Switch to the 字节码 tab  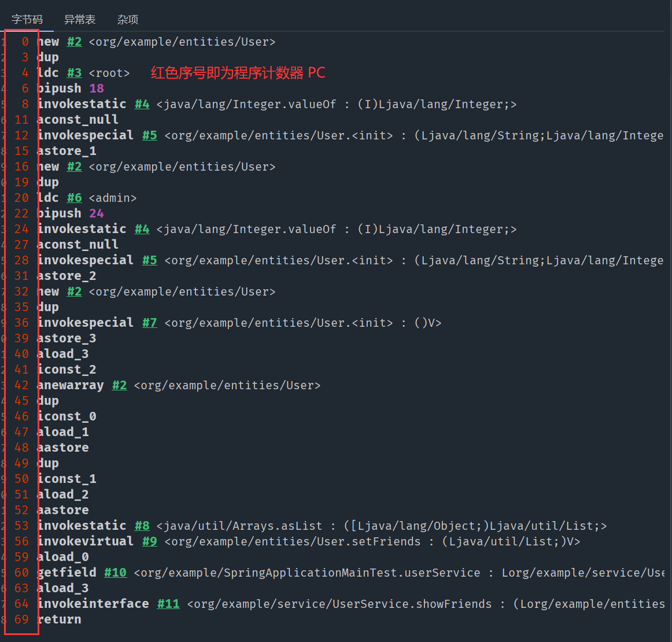[x=27, y=20]
